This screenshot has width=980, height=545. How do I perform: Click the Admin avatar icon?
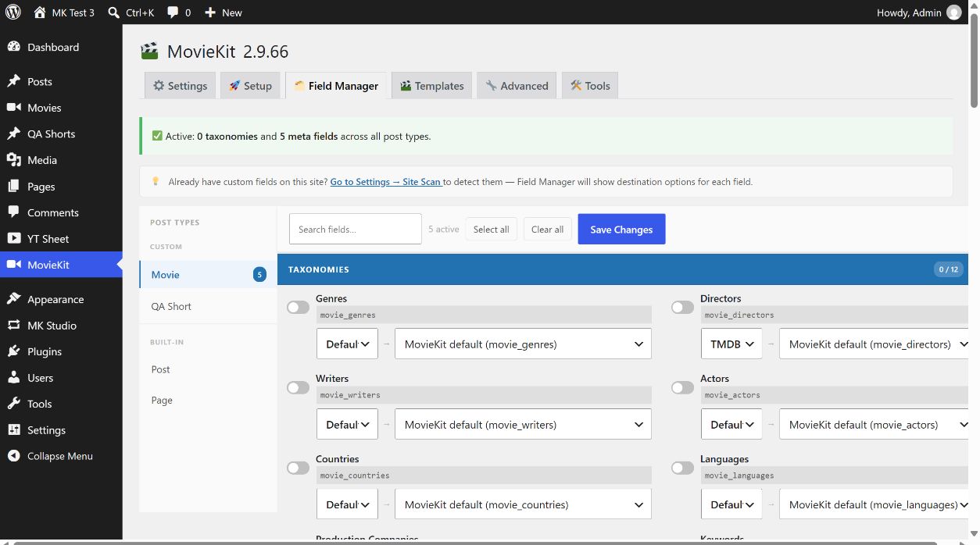[954, 12]
